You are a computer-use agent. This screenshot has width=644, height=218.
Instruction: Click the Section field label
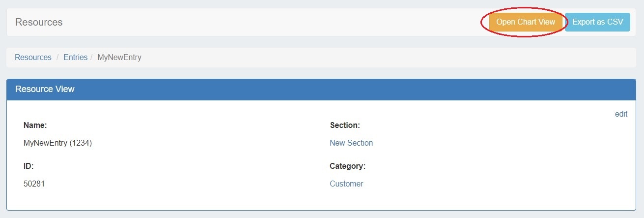pyautogui.click(x=345, y=125)
